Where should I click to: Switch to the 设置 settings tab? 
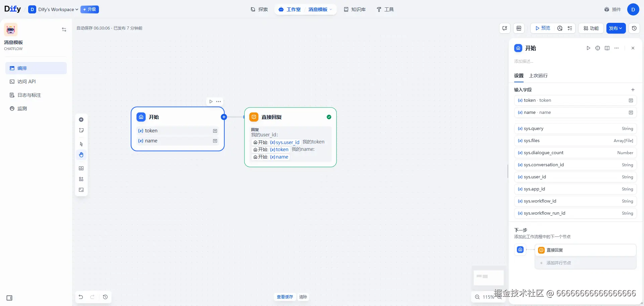pyautogui.click(x=519, y=76)
